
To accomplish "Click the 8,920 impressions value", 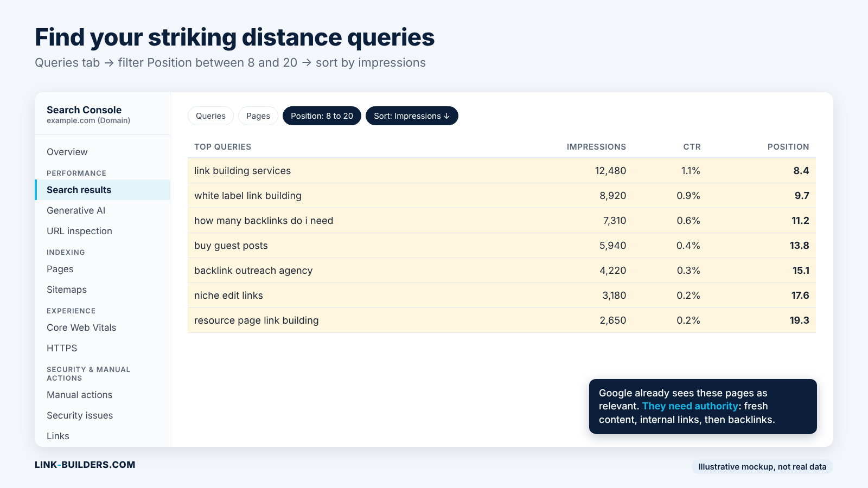I will pos(613,196).
